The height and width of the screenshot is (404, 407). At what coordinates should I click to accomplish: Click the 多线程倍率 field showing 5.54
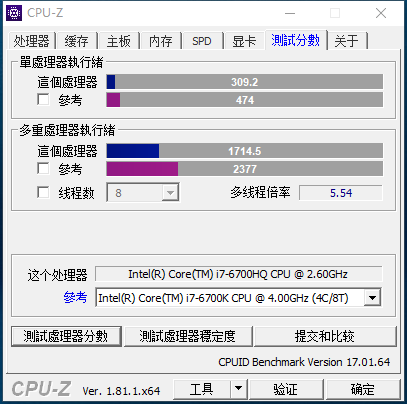(341, 193)
